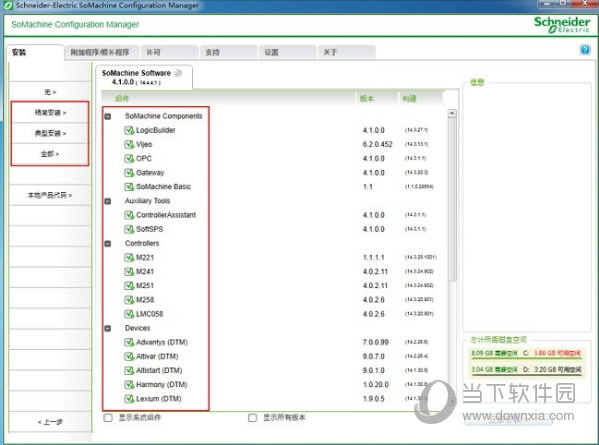Click the 版本 column header
Screen dimensions: 599x445
click(367, 99)
